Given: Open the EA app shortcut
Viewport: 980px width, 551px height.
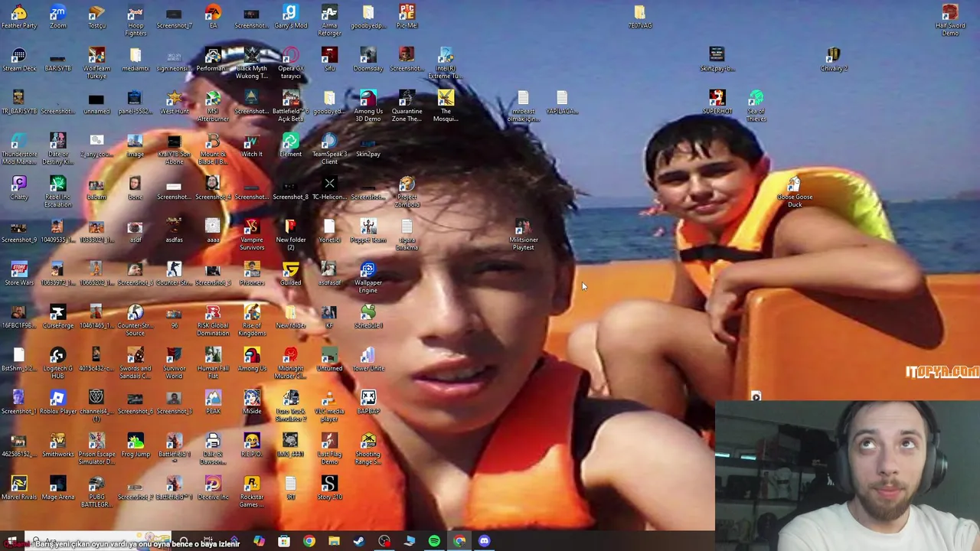Looking at the screenshot, I should [x=214, y=17].
